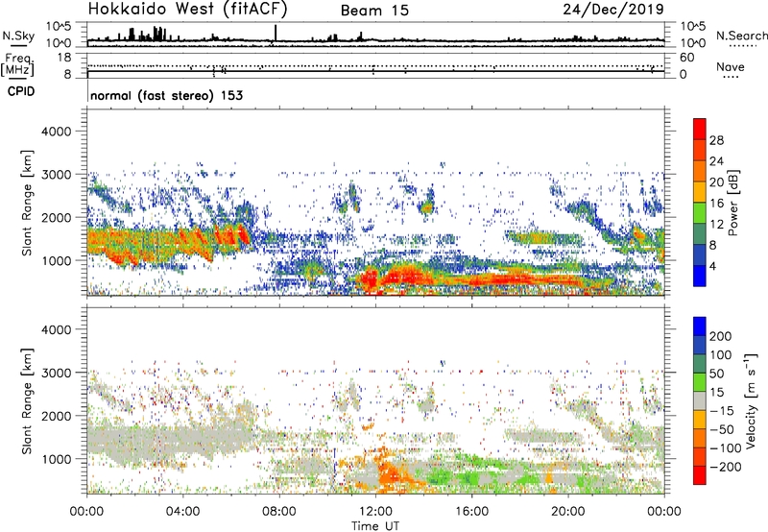
Task: Click the 4000 tick label in power panel
Action: point(56,132)
